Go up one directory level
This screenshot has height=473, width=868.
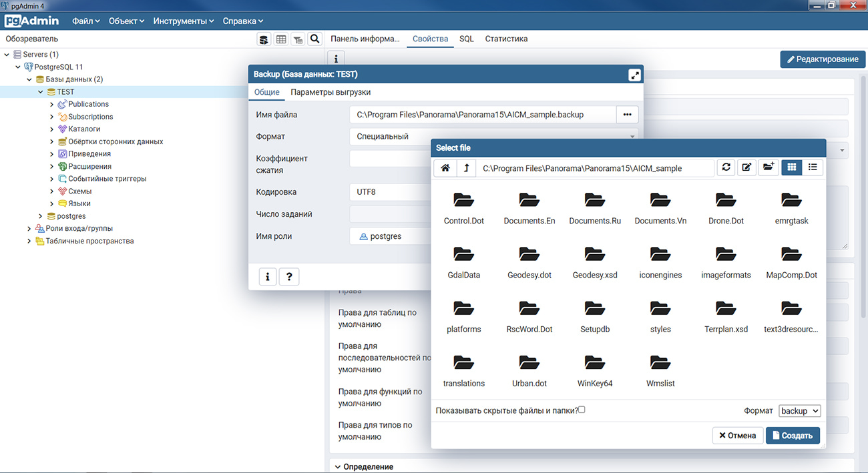[466, 167]
